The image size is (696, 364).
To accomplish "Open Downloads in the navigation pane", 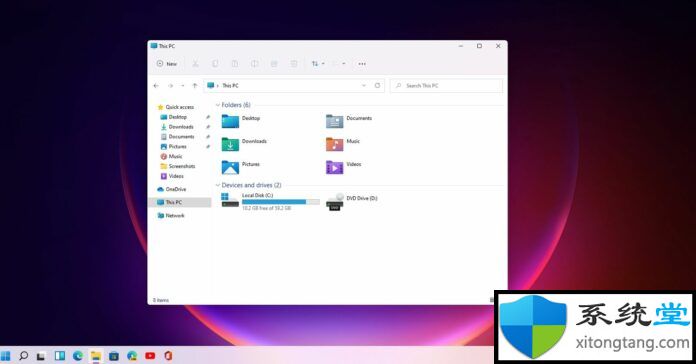I will tap(177, 127).
